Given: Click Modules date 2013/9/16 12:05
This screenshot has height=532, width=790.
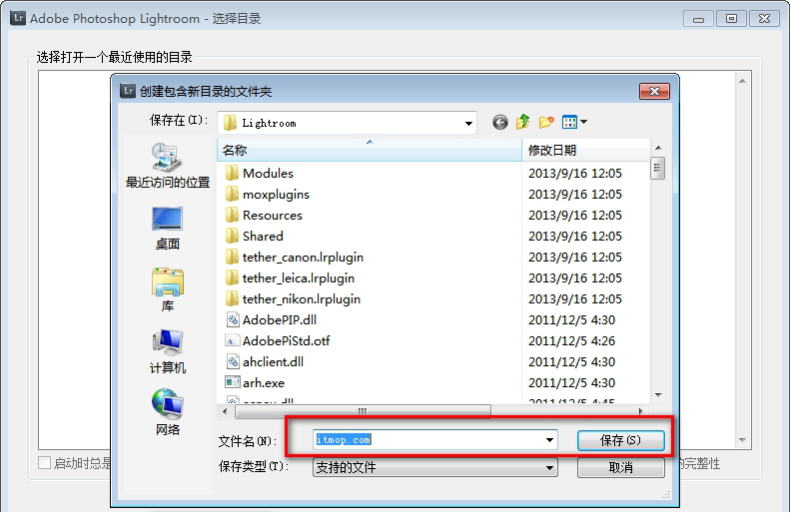Looking at the screenshot, I should click(x=575, y=173).
